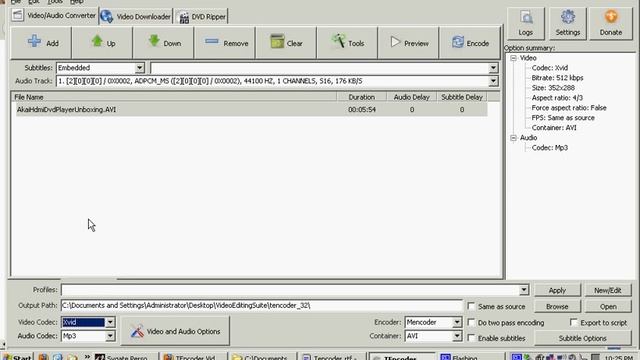Enable the Export to script checkbox
This screenshot has width=640, height=360.
pyautogui.click(x=574, y=322)
